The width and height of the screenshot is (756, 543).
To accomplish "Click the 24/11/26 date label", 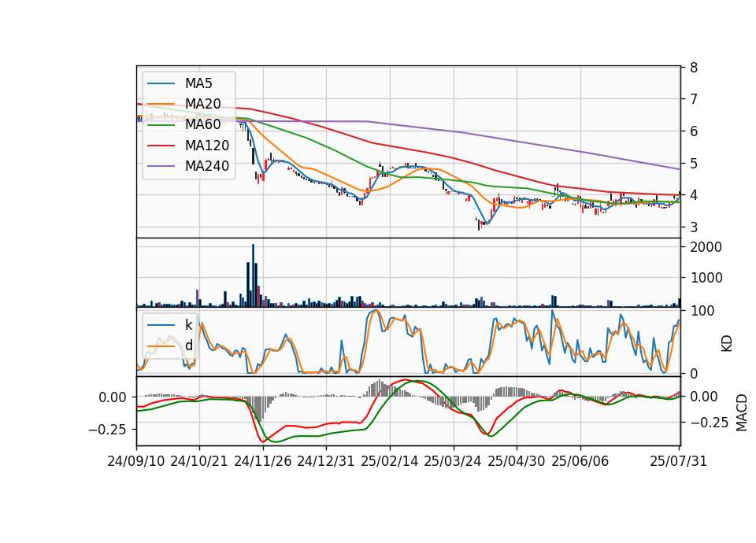I will 263,461.
